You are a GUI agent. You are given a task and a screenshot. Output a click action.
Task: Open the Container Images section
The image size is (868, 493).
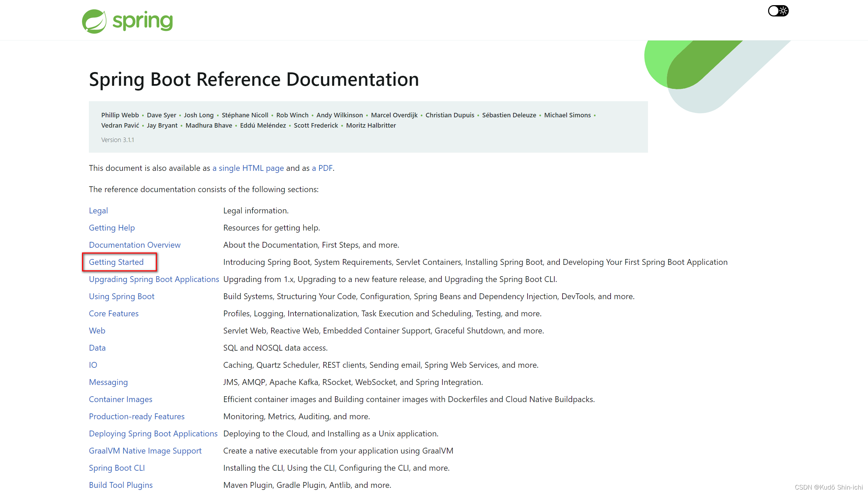[120, 399]
